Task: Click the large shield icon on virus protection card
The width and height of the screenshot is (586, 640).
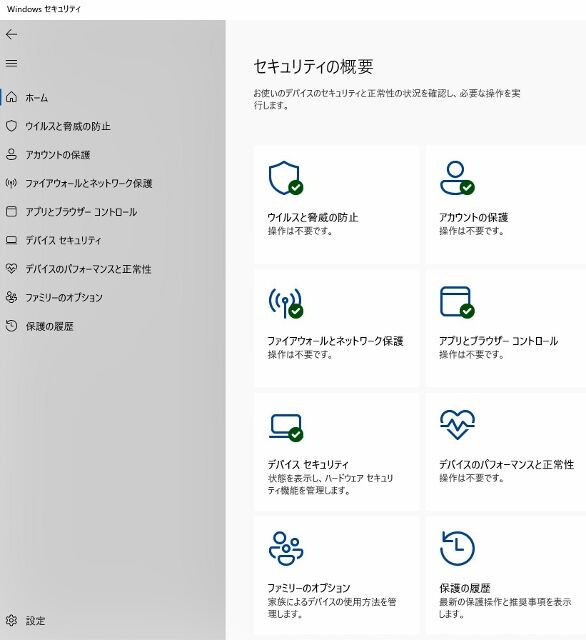Action: coord(286,178)
